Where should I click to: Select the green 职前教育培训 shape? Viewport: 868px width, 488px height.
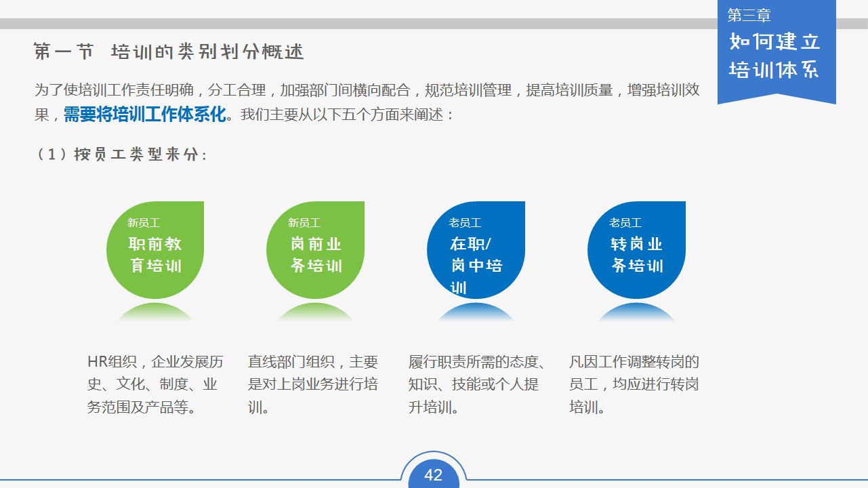(155, 250)
